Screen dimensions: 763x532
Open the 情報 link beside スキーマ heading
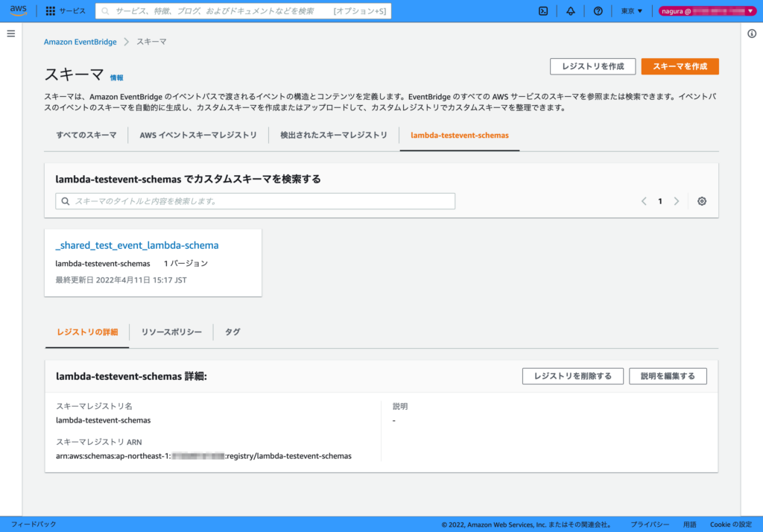(x=116, y=78)
